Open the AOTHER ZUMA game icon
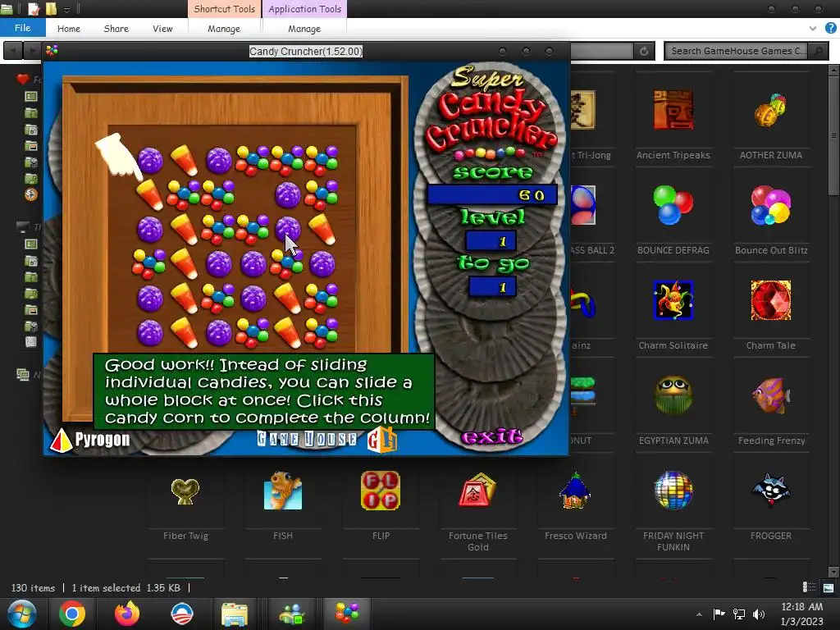Viewport: 840px width, 630px height. click(x=770, y=110)
